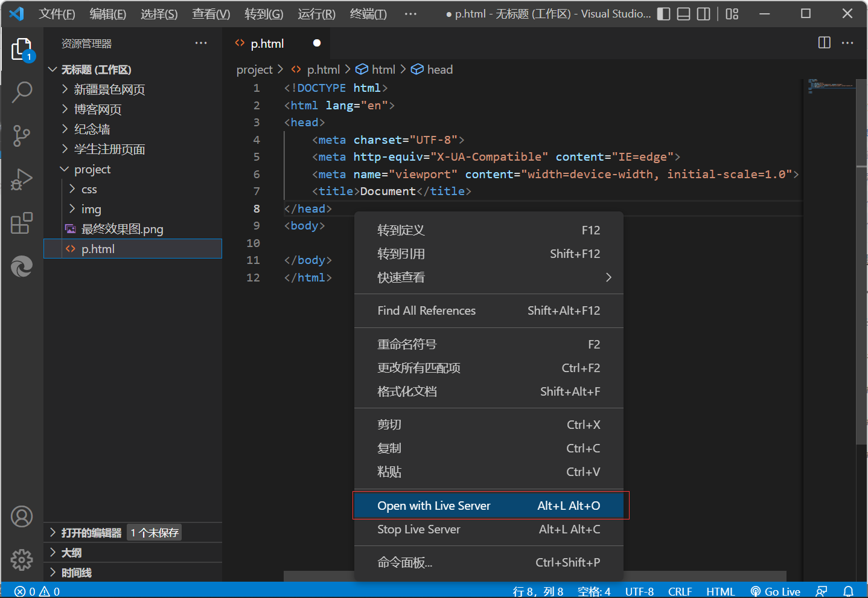Choose 转到定义 in context menu
Viewport: 868px width, 598px height.
pyautogui.click(x=489, y=230)
